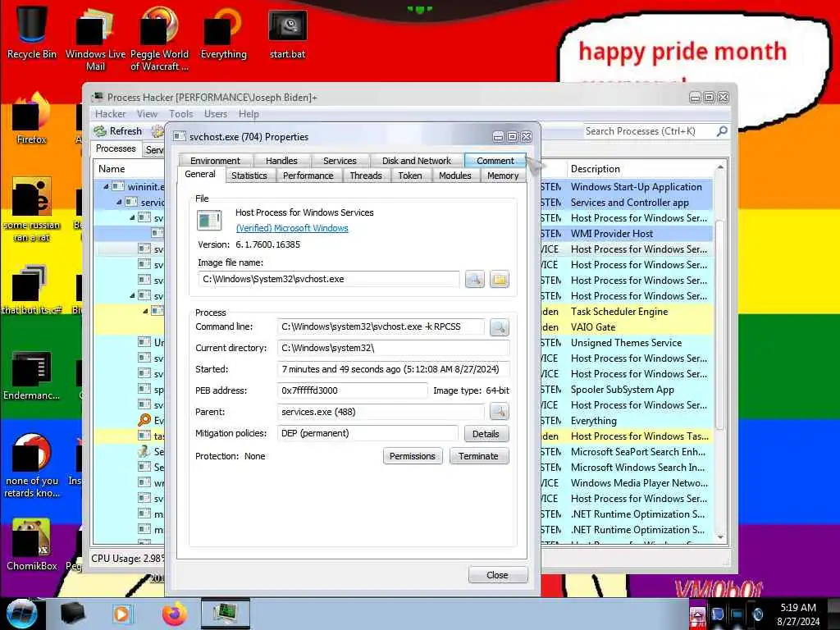840x630 pixels.
Task: Click magnifier button beside Parent field
Action: (500, 412)
